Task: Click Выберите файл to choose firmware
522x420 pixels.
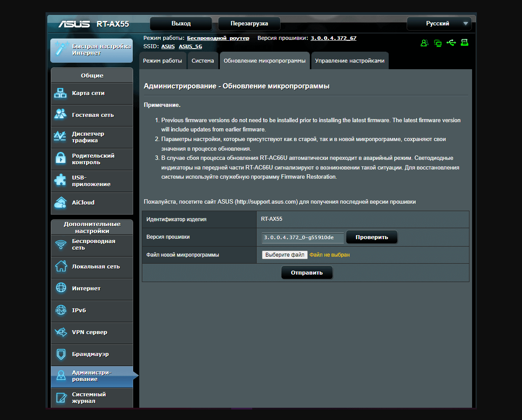Action: 285,255
